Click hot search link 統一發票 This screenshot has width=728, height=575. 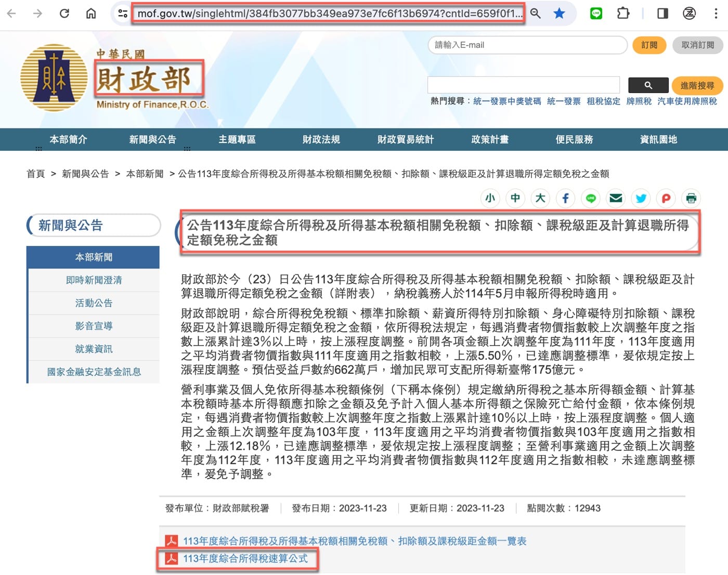pos(564,101)
